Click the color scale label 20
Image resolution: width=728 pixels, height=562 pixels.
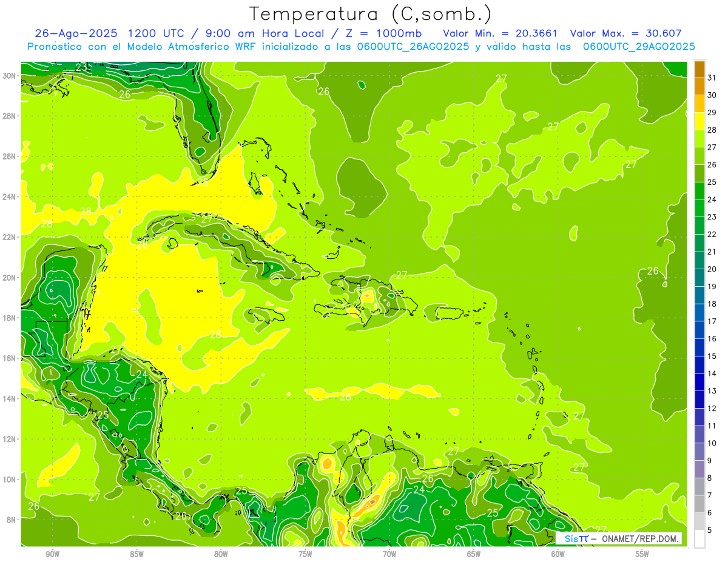[x=712, y=269]
